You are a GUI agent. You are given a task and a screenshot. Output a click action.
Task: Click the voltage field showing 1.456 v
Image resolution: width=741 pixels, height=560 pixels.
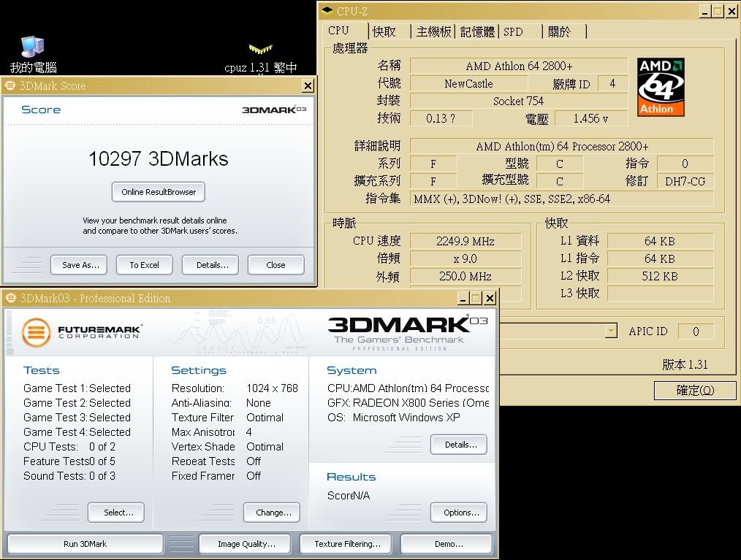tap(591, 118)
